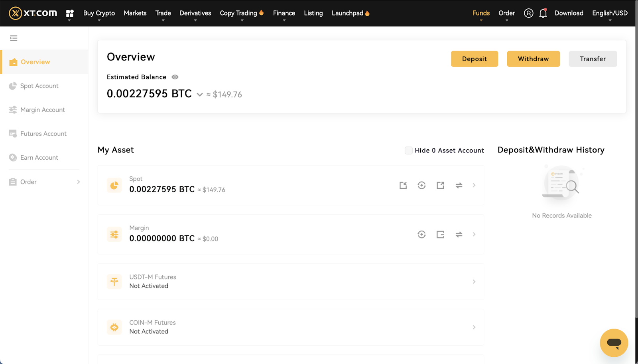Expand USDT-M Futures row chevron

pyautogui.click(x=474, y=282)
